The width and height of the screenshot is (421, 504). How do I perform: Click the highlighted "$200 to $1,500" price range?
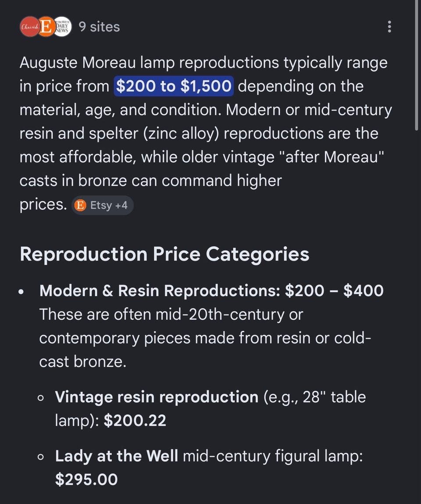pyautogui.click(x=174, y=86)
